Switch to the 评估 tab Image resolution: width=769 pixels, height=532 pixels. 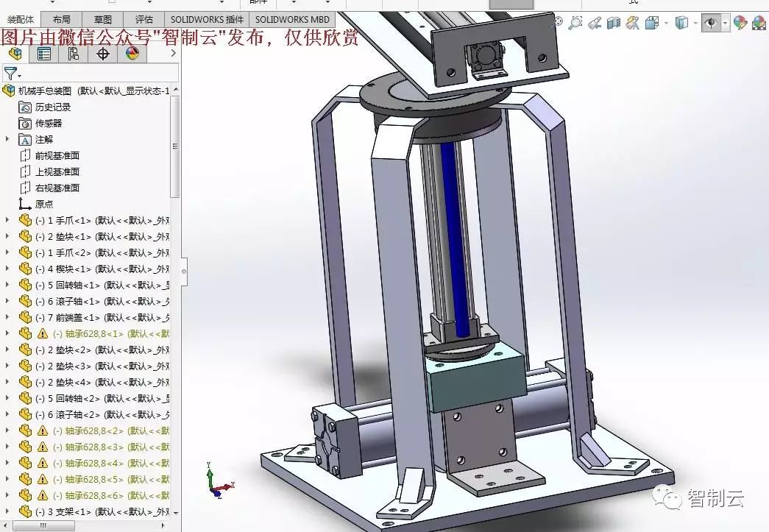point(144,20)
